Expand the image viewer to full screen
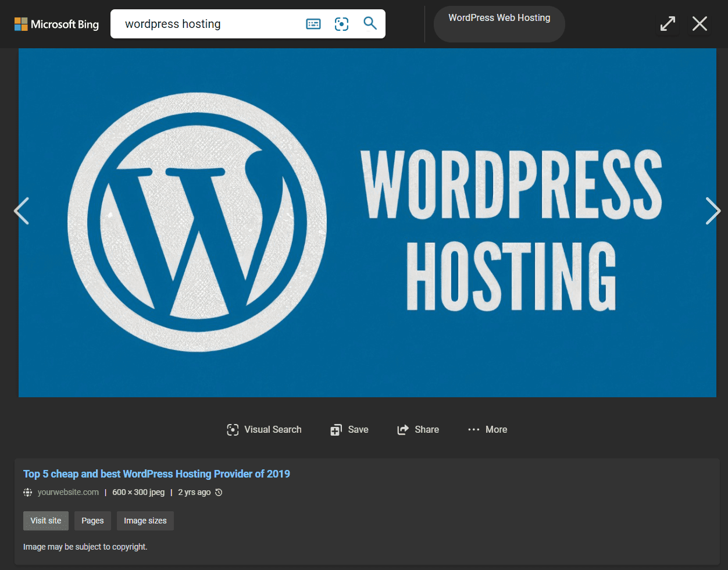 [x=668, y=24]
